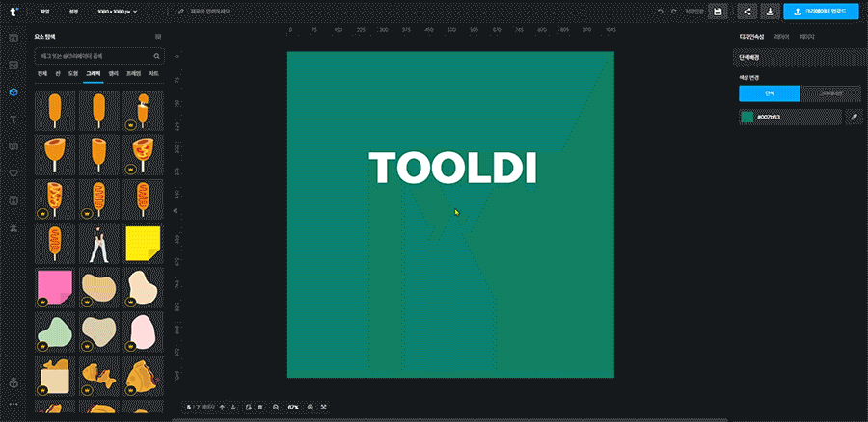This screenshot has width=868, height=422.
Task: Click the save icon in top bar
Action: tap(718, 12)
